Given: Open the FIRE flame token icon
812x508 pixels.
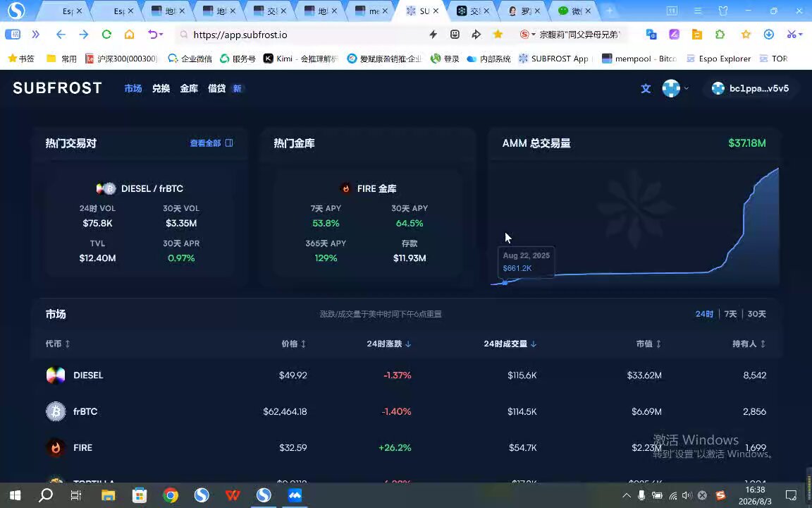Looking at the screenshot, I should [x=56, y=448].
